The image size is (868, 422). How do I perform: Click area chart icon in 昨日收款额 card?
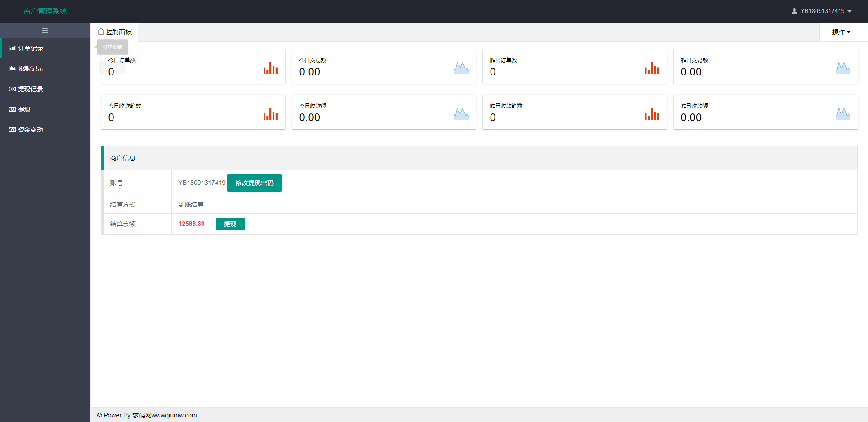click(843, 114)
